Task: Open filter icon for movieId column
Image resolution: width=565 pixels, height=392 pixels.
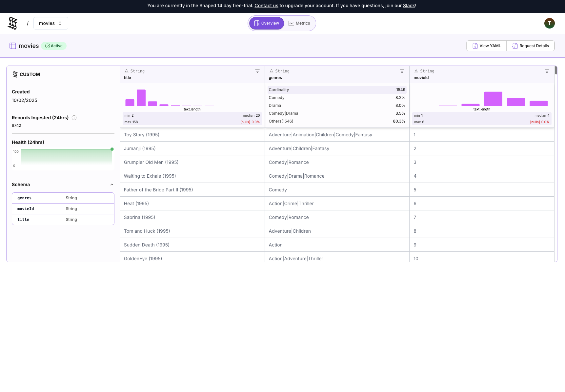Action: pos(547,71)
